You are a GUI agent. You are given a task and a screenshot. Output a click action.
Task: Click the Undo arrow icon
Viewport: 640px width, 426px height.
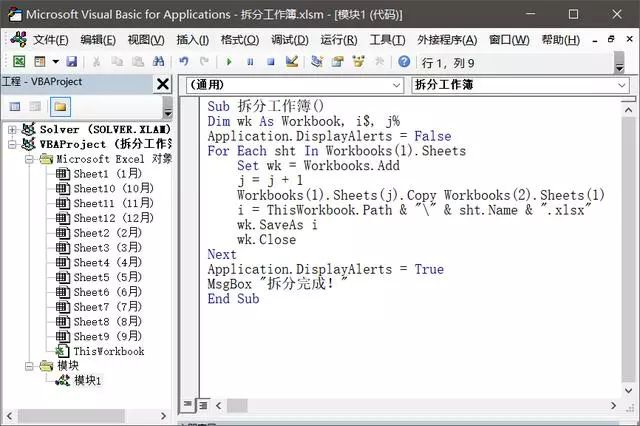184,62
